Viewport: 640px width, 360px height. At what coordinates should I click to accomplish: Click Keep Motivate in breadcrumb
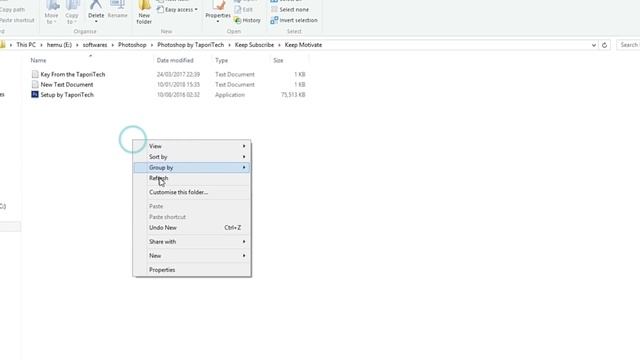click(303, 45)
